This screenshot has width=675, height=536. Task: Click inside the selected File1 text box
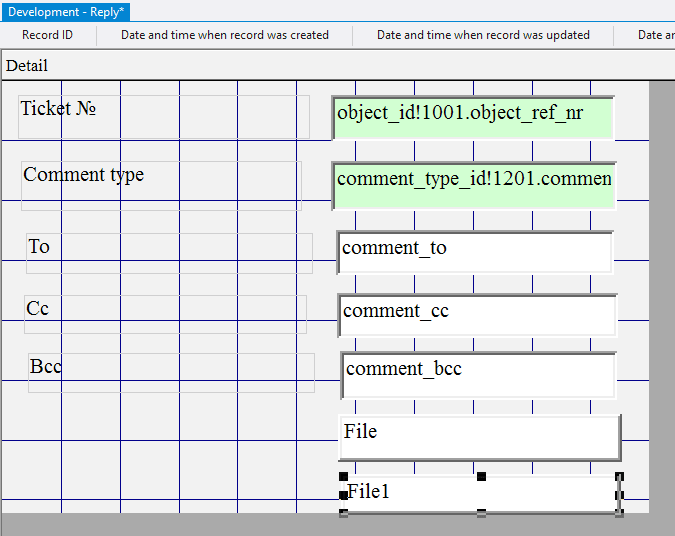click(500, 494)
